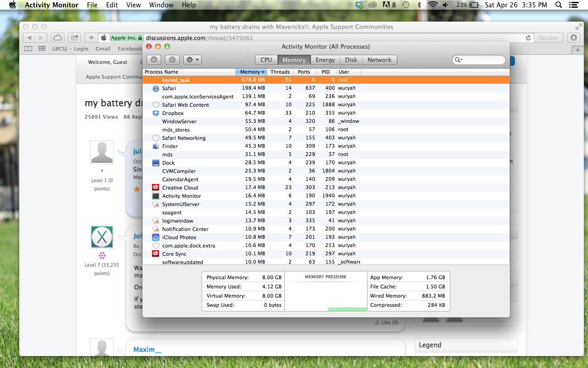Click the Spotlight search magnifier icon
This screenshot has width=588, height=368.
click(559, 5)
